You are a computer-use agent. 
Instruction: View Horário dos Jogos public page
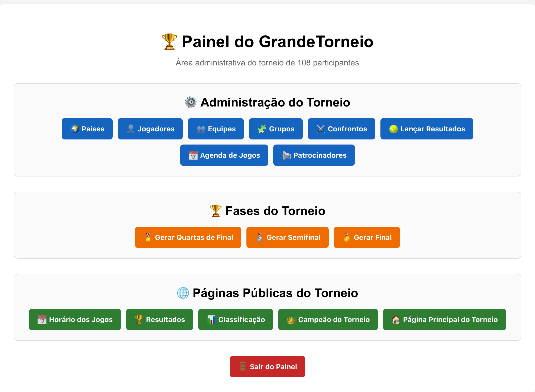coord(75,320)
